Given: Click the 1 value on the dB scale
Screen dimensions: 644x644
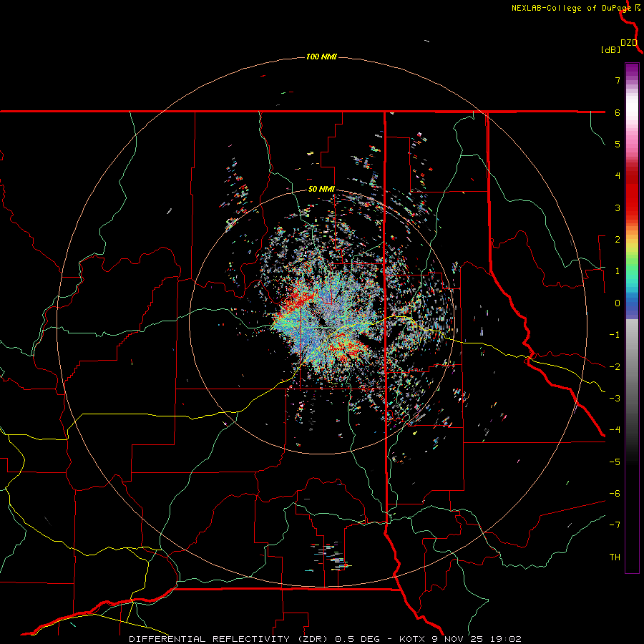Looking at the screenshot, I should click(618, 271).
